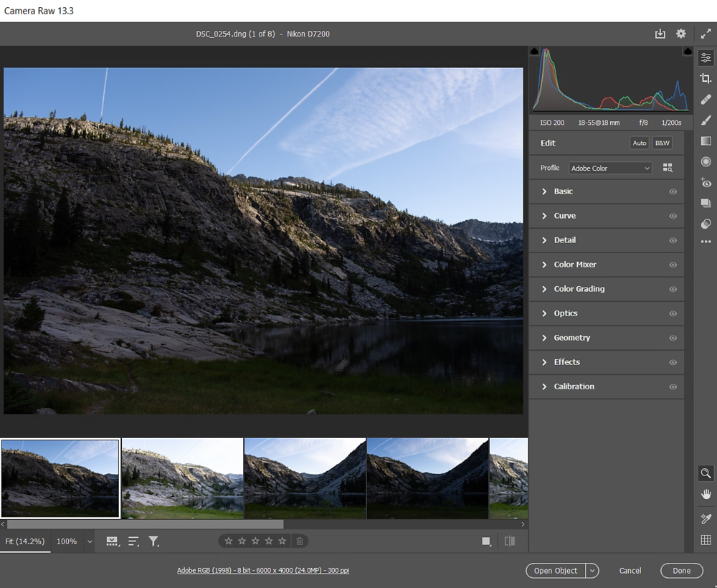The height and width of the screenshot is (588, 717).
Task: Open Camera Raw preferences gear
Action: click(680, 34)
